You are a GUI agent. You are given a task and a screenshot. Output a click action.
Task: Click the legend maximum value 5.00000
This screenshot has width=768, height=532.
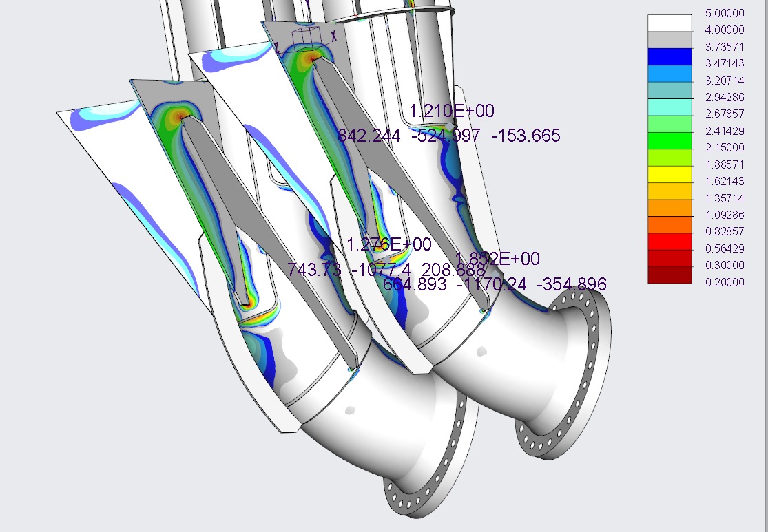(725, 13)
